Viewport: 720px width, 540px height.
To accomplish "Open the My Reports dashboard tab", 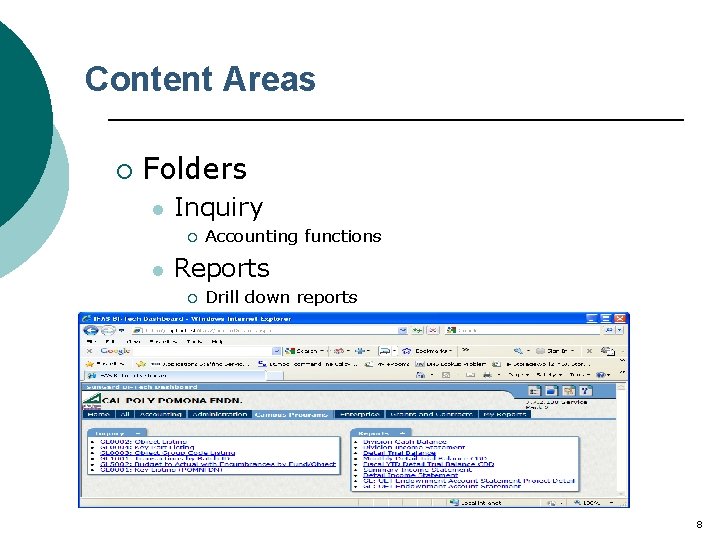I will [x=505, y=414].
